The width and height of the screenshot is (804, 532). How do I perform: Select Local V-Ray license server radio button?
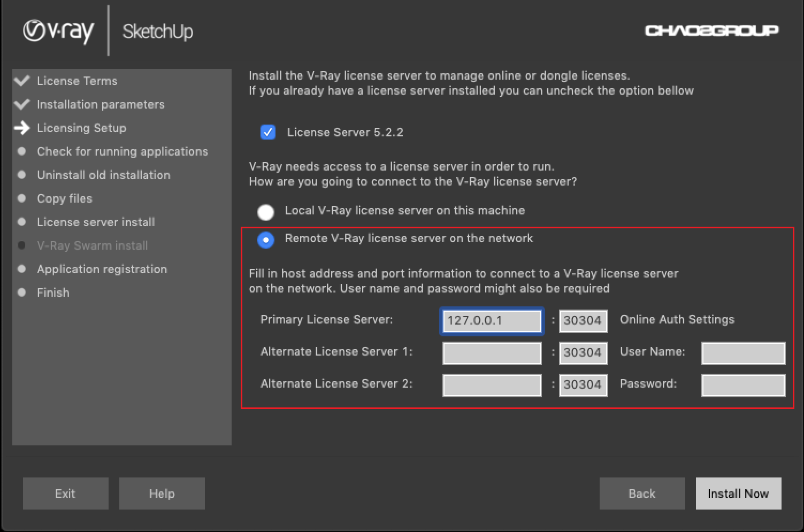click(266, 212)
